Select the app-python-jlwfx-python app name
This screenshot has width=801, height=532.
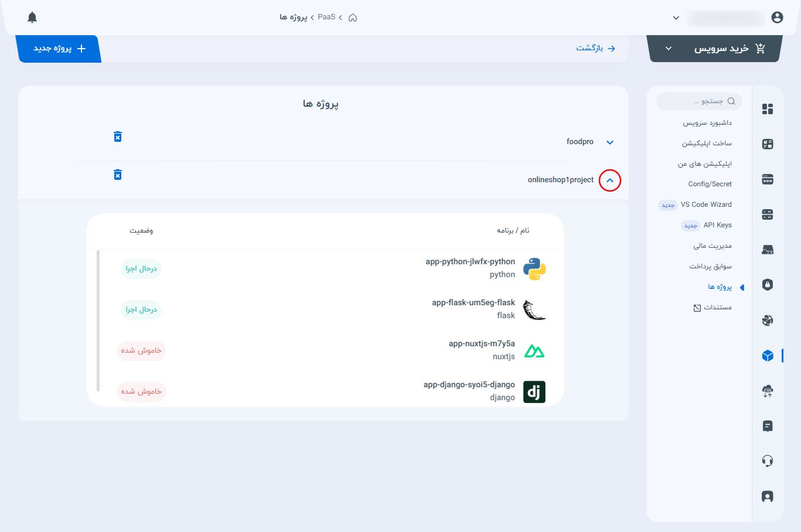tap(471, 262)
